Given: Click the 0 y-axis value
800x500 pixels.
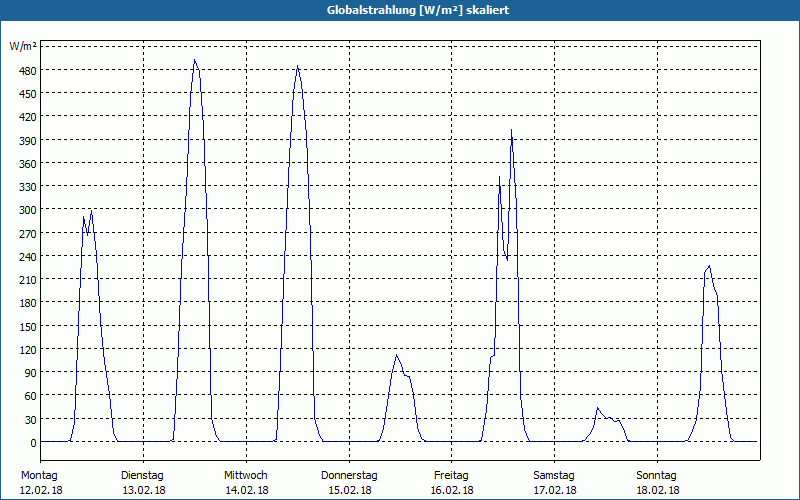Looking at the screenshot, I should pyautogui.click(x=33, y=443).
